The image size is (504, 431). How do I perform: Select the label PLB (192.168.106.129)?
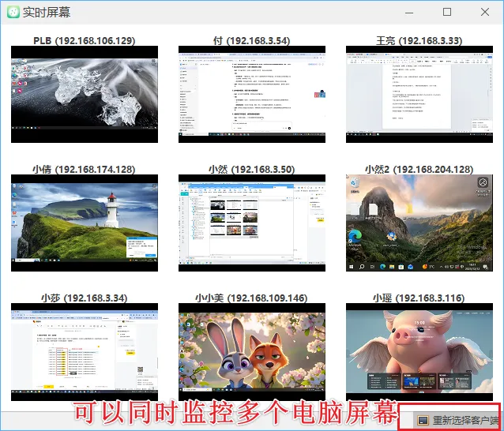(85, 41)
